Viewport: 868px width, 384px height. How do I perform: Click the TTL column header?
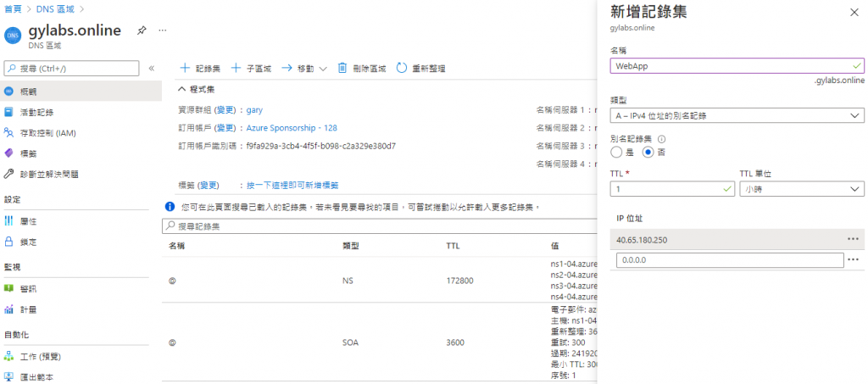[453, 246]
